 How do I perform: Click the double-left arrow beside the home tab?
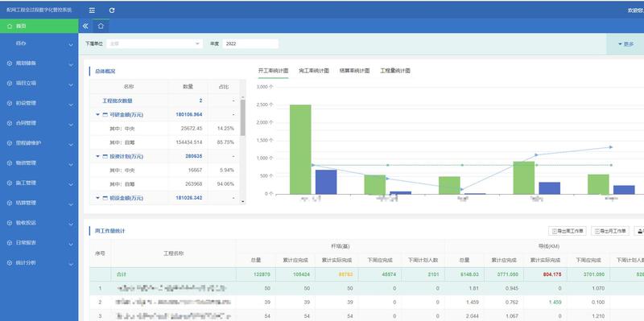click(85, 26)
